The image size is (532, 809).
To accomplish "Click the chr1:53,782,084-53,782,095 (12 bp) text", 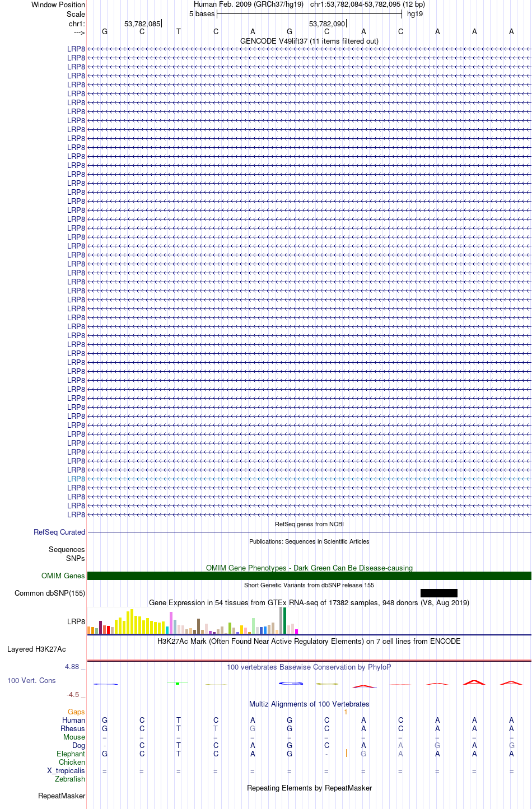I will tap(367, 4).
